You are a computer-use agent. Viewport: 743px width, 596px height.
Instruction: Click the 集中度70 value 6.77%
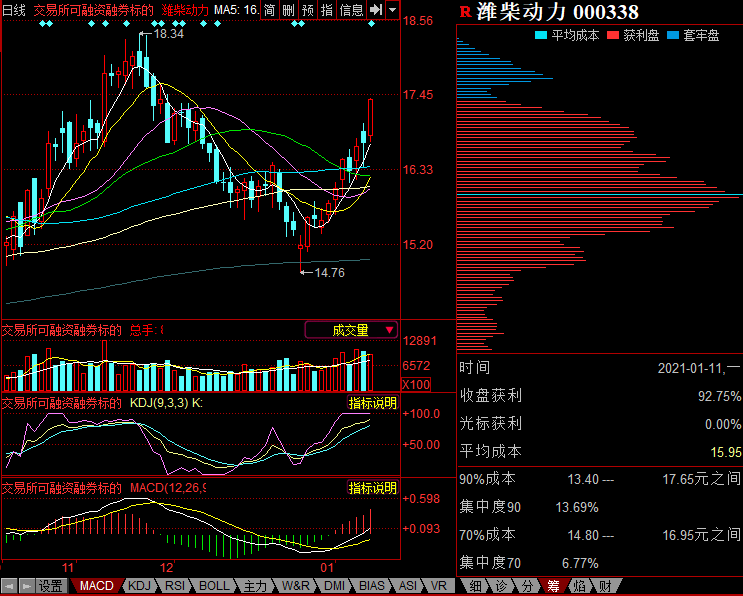click(x=580, y=563)
